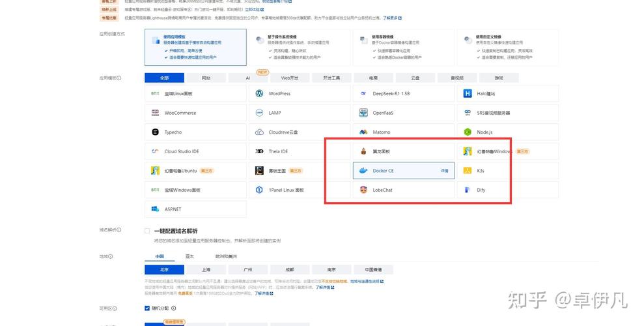The width and height of the screenshot is (644, 326).
Task: Open the 游戏 category tab
Action: pos(499,78)
